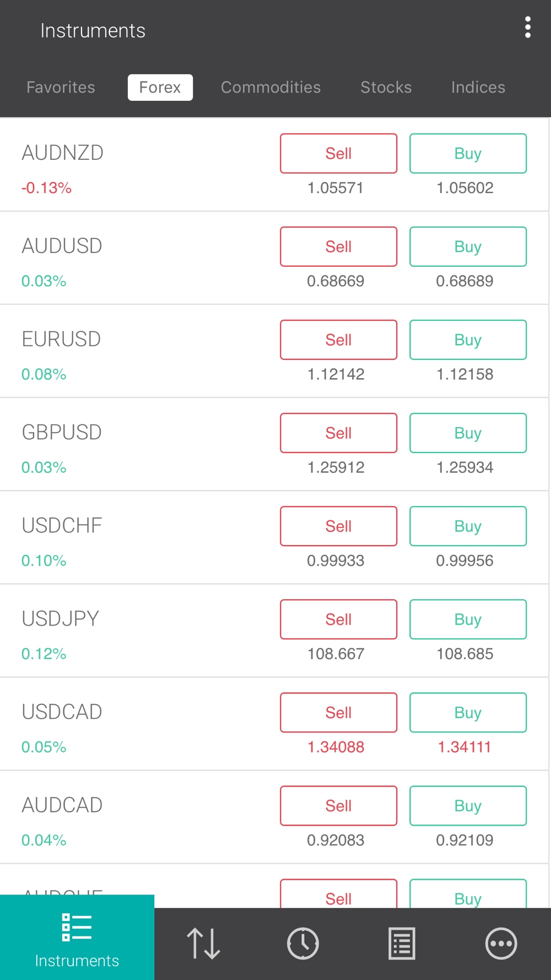The height and width of the screenshot is (980, 551).
Task: Click Buy for AUDCAD
Action: pos(468,805)
